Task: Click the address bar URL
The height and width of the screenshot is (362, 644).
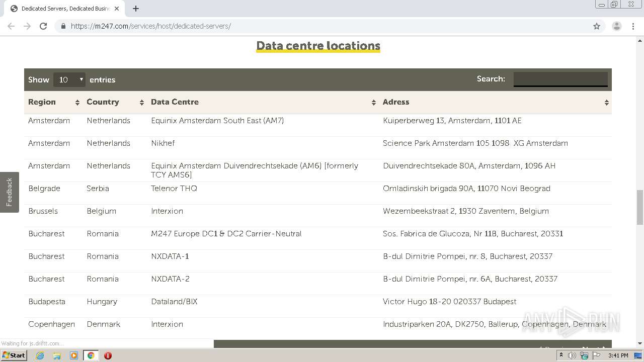Action: [x=151, y=26]
